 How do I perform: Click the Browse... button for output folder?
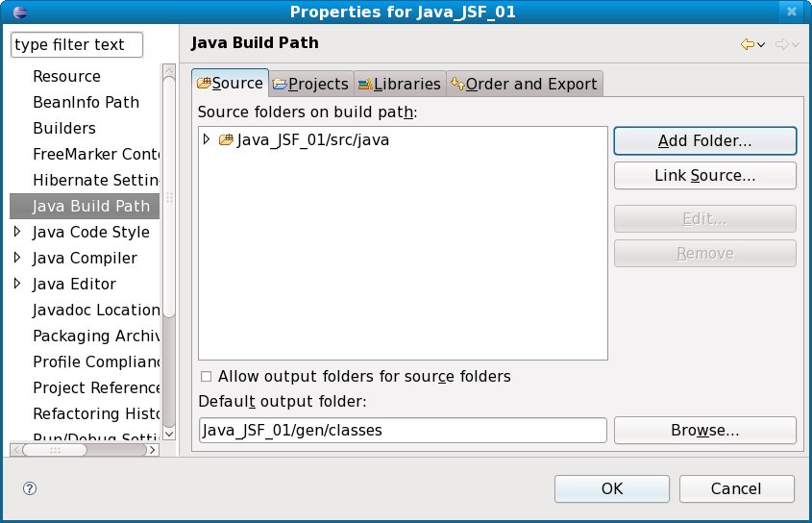(x=704, y=430)
